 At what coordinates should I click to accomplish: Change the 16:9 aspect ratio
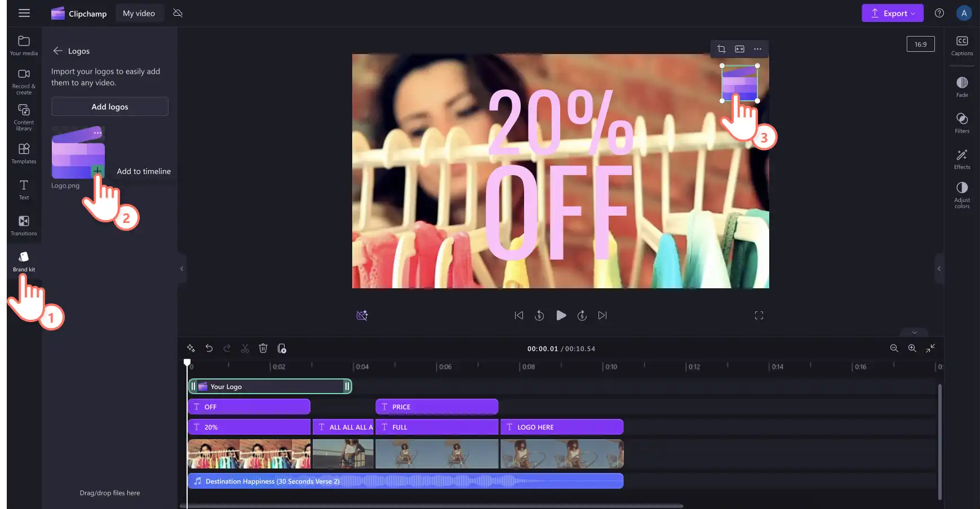[920, 44]
